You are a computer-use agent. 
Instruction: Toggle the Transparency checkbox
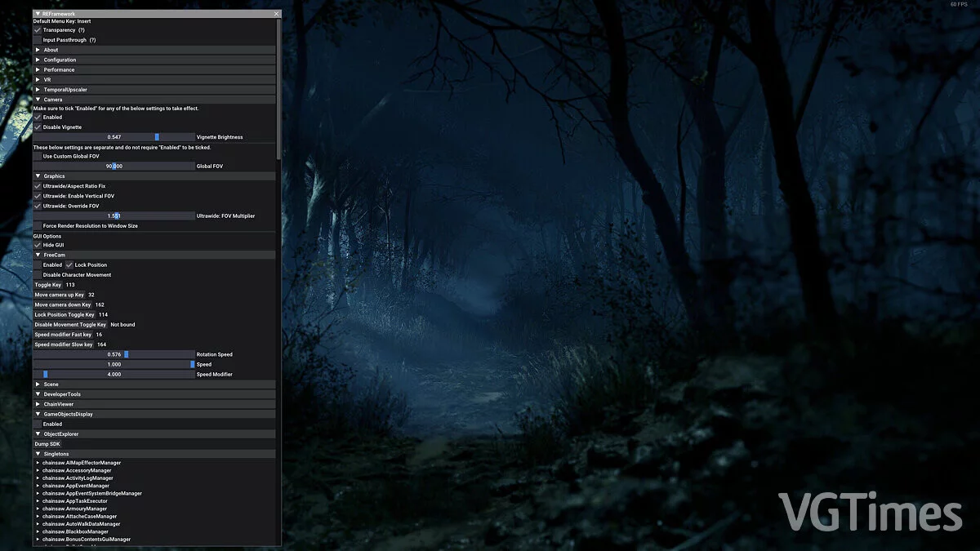[x=37, y=29]
